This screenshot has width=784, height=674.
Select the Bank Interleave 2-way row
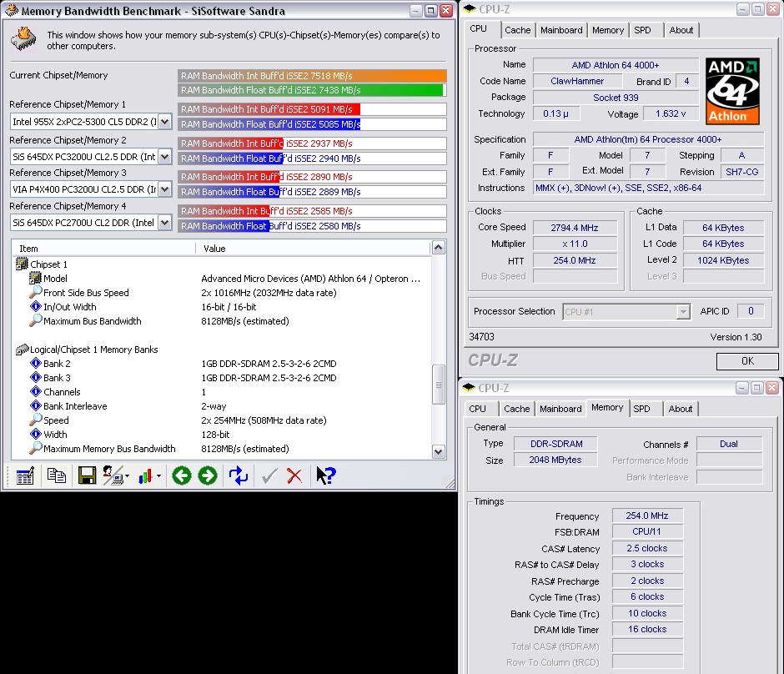tap(221, 406)
